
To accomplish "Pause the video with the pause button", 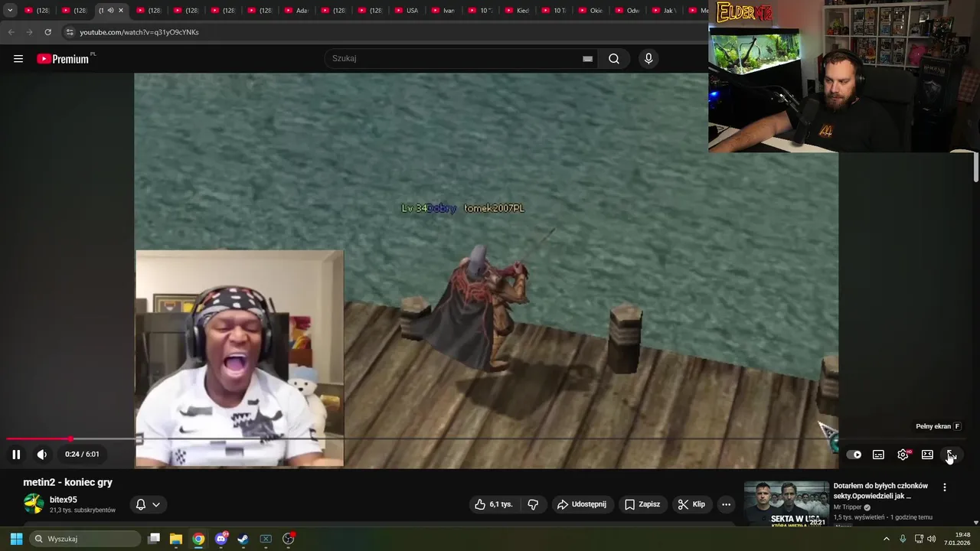I will click(x=16, y=455).
